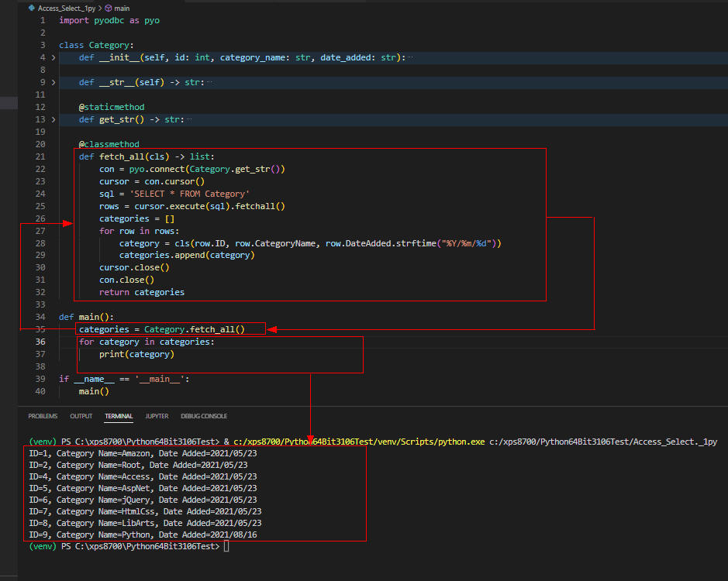Click line number 1 in the gutter
Screen dimensions: 728x581
point(43,20)
